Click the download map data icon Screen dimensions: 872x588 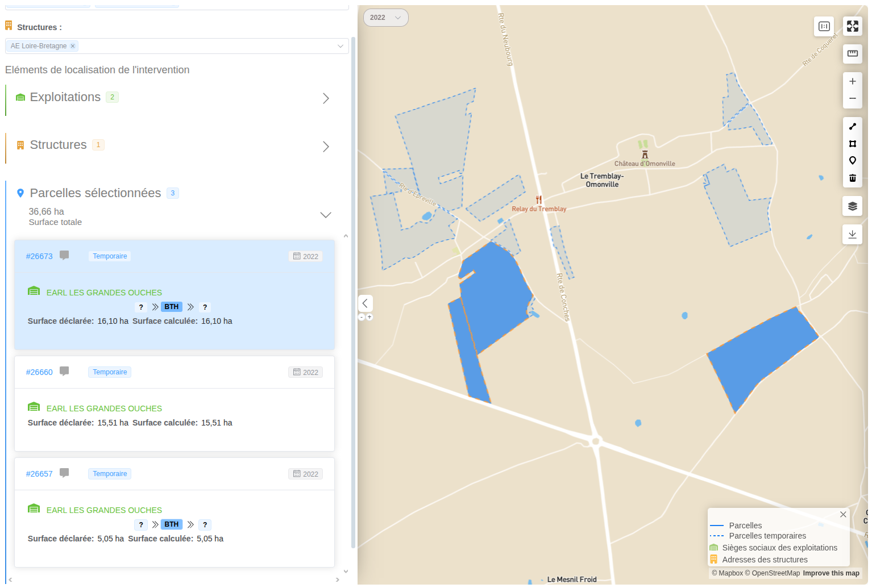pos(853,234)
